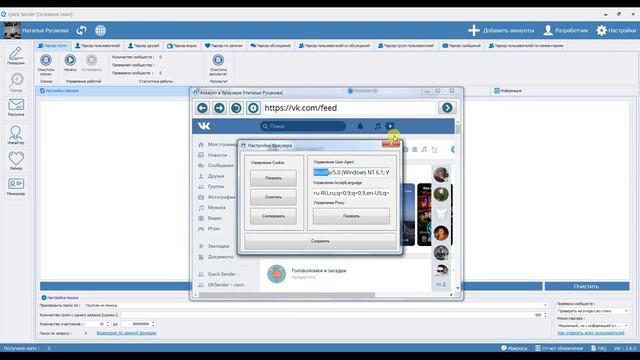Screen dimensions: 640x360
Task: Click the go arrow next to URL
Action: 447,108
